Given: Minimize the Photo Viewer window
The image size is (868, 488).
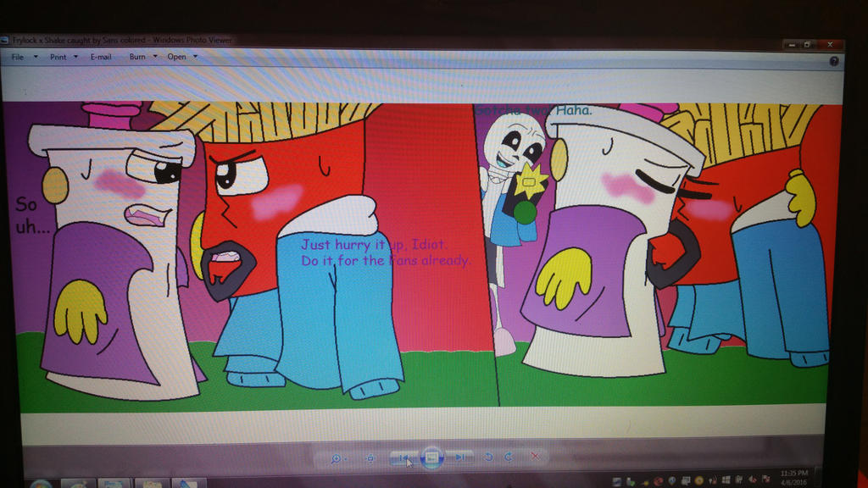Looking at the screenshot, I should tap(790, 44).
